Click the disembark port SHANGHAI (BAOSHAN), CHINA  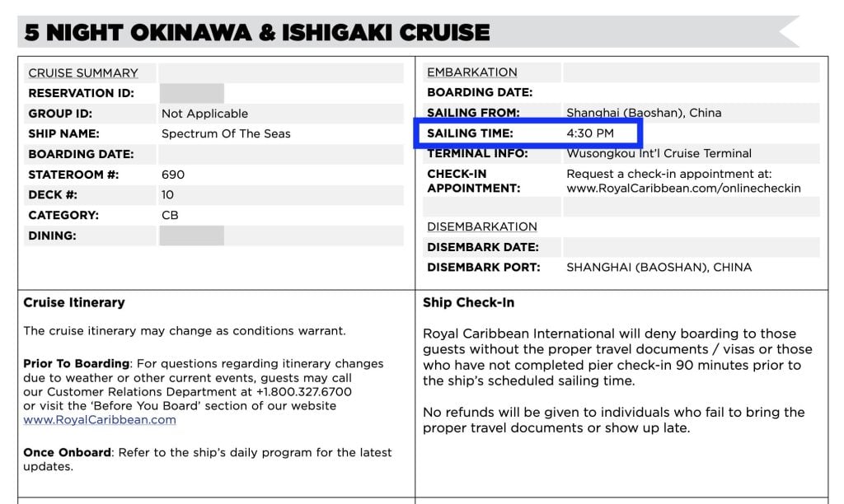pyautogui.click(x=659, y=267)
